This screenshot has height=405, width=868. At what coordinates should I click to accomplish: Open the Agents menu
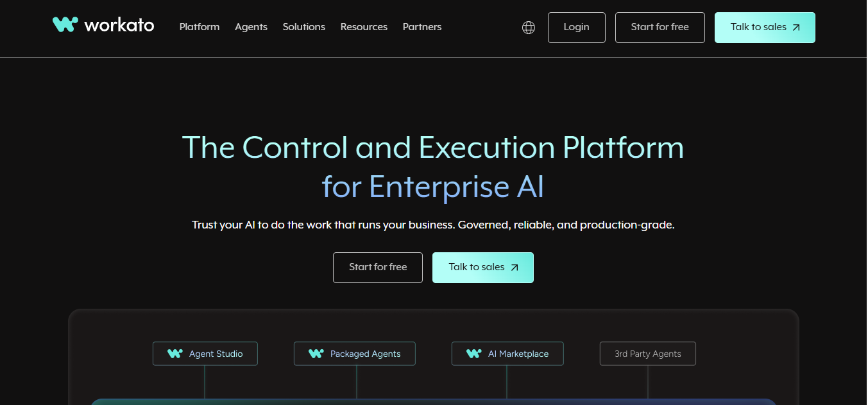251,27
